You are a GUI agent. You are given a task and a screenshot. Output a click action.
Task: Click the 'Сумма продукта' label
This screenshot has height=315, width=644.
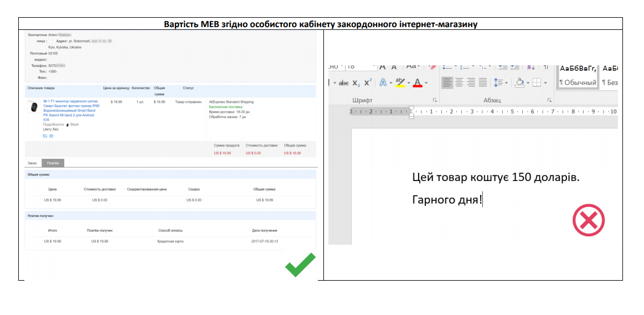tap(226, 146)
